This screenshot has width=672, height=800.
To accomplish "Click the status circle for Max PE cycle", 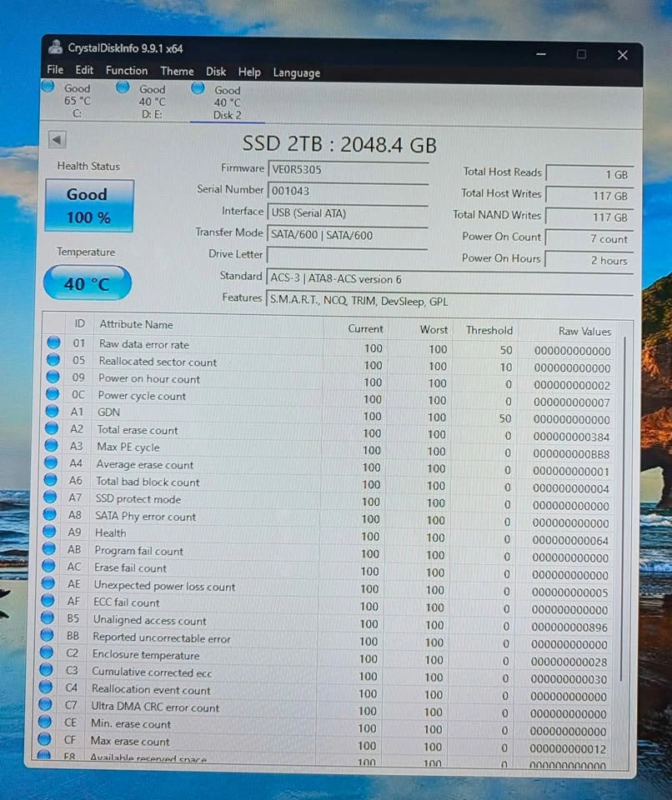I will coord(51,445).
